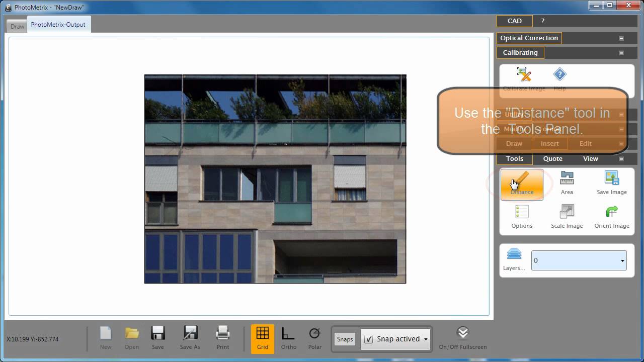
Task: Switch to the Quote tab
Action: (x=552, y=159)
